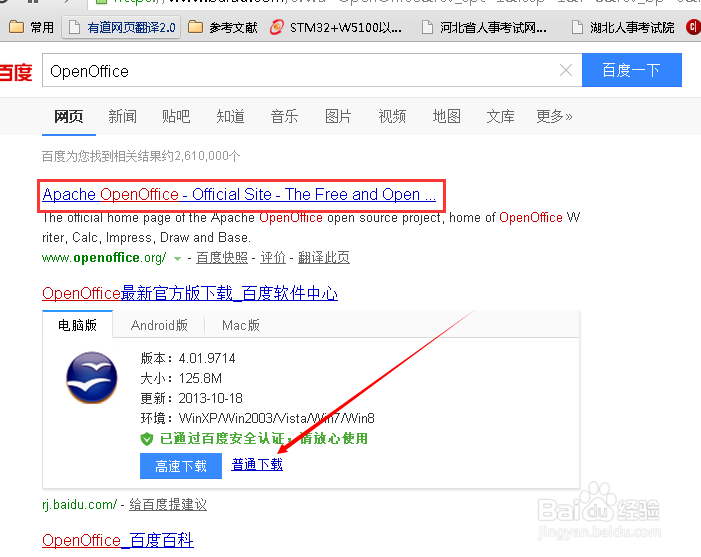701x557 pixels.
Task: Select the Android版 tab
Action: (159, 325)
